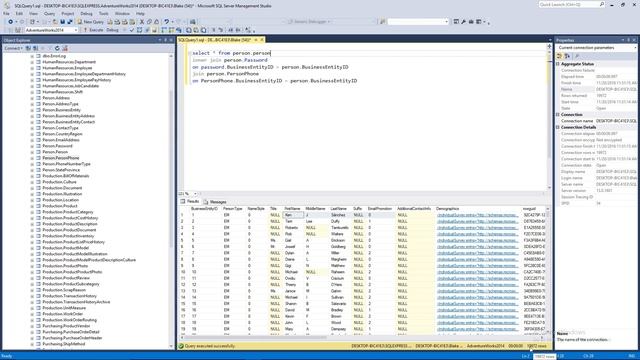The width and height of the screenshot is (640, 360).
Task: Select the Person.EmailAddress table
Action: click(x=61, y=140)
